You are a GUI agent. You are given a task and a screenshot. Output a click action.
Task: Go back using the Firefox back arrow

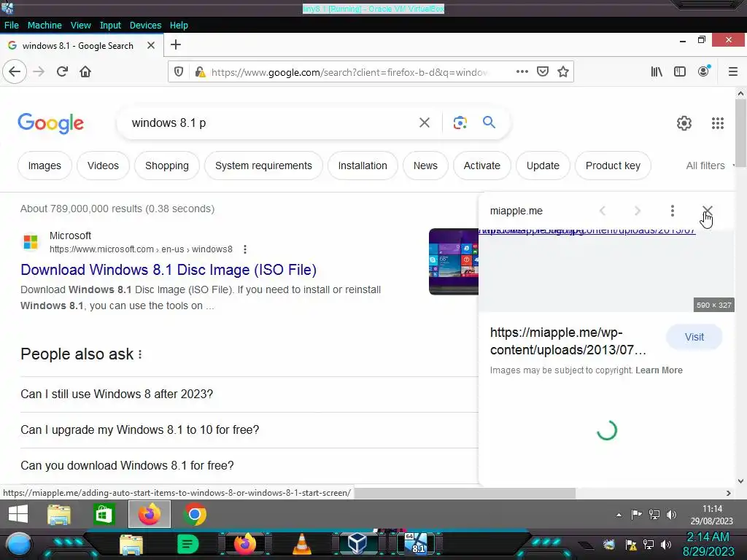coord(15,72)
